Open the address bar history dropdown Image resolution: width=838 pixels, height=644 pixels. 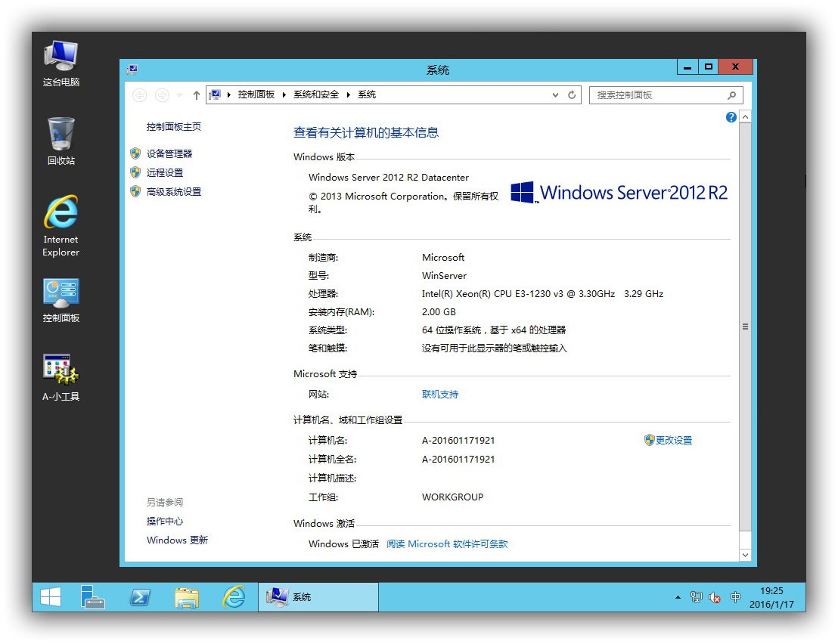pyautogui.click(x=555, y=95)
